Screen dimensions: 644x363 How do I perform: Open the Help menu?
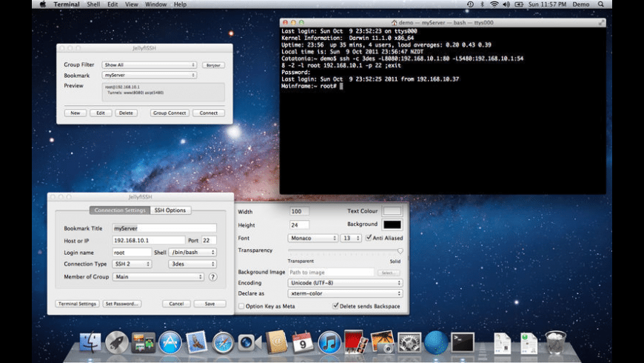[x=180, y=4]
